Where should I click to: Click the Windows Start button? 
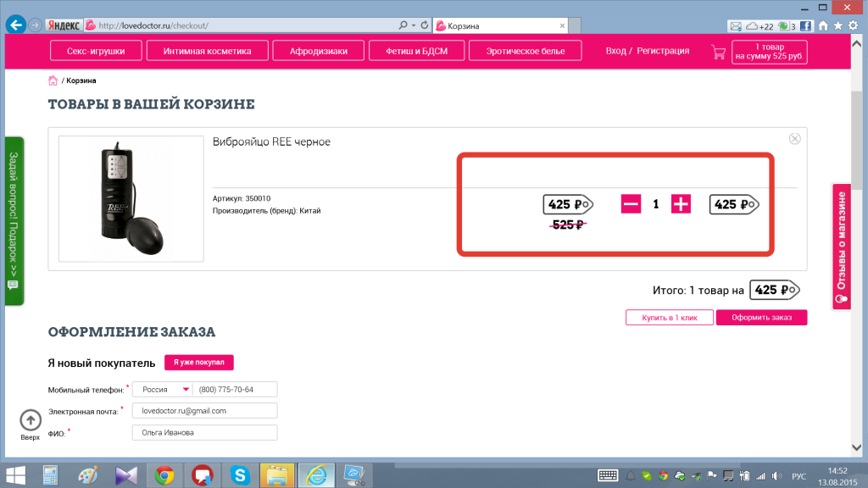click(x=16, y=474)
